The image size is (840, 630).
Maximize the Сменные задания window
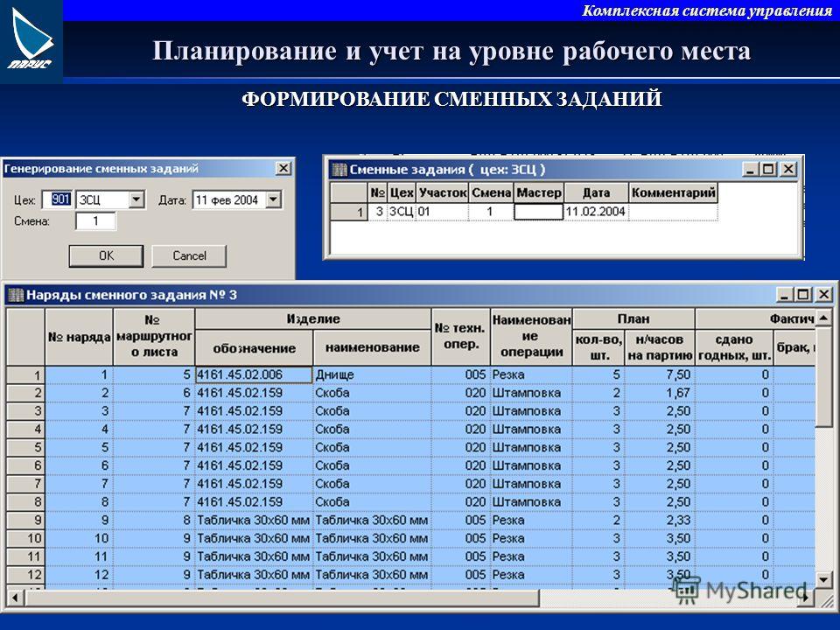(769, 169)
